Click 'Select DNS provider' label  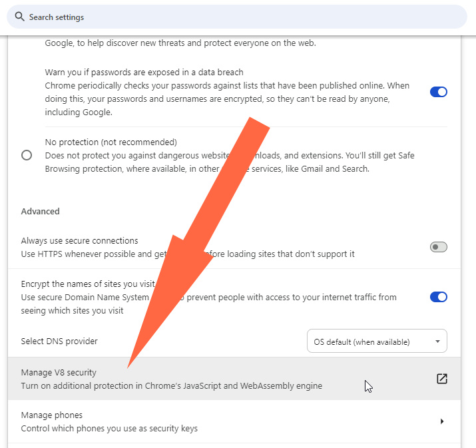pyautogui.click(x=59, y=341)
